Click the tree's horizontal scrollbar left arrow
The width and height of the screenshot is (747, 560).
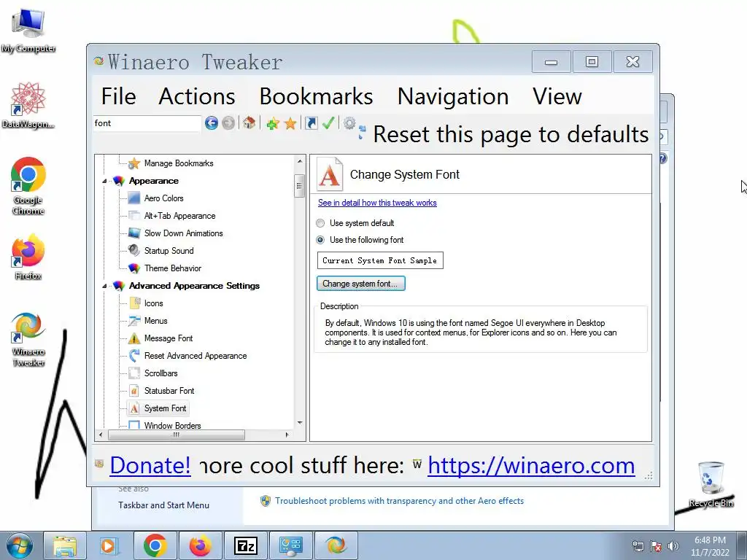[101, 435]
